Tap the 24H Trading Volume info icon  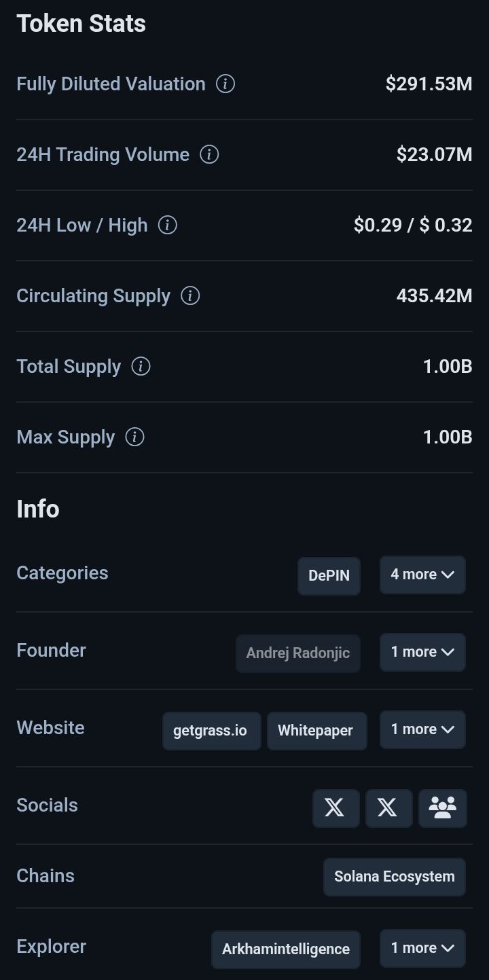[x=209, y=155]
